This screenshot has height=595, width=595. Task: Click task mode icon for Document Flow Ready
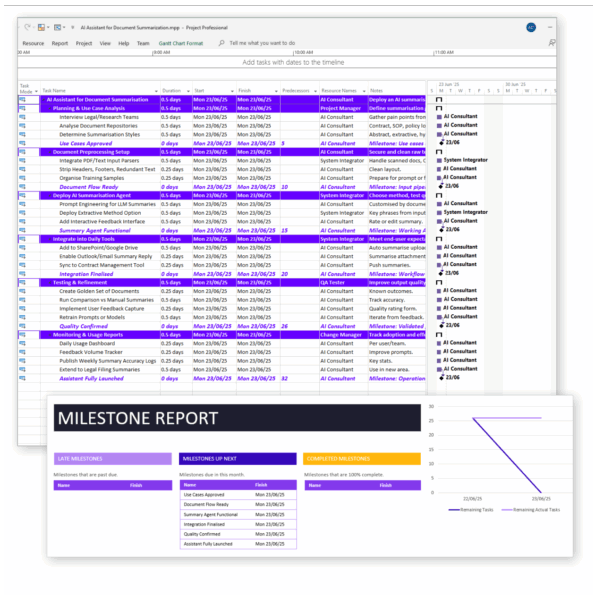point(22,187)
